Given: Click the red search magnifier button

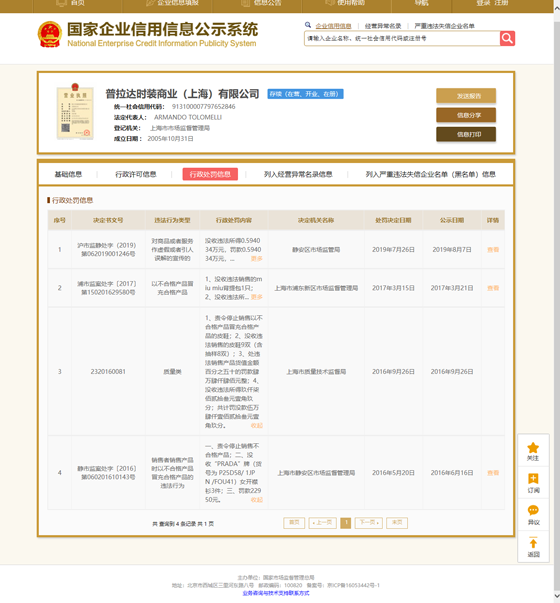Looking at the screenshot, I should 507,38.
